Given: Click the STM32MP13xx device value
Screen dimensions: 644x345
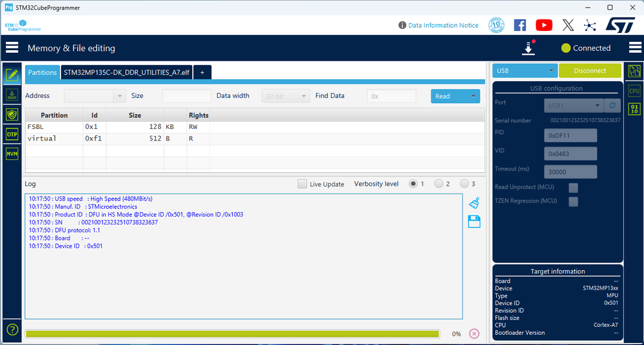Looking at the screenshot, I should [600, 288].
